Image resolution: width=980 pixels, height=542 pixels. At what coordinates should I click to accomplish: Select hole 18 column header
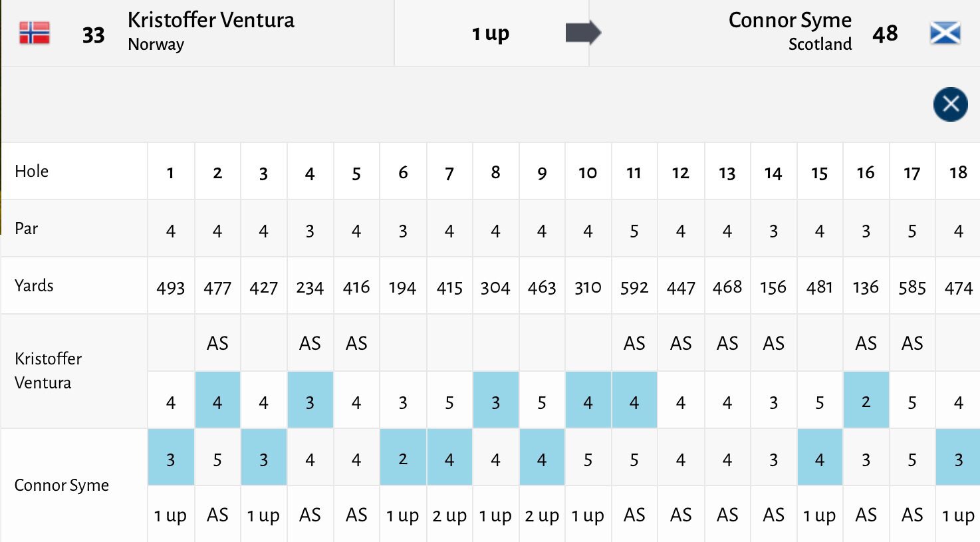point(958,173)
